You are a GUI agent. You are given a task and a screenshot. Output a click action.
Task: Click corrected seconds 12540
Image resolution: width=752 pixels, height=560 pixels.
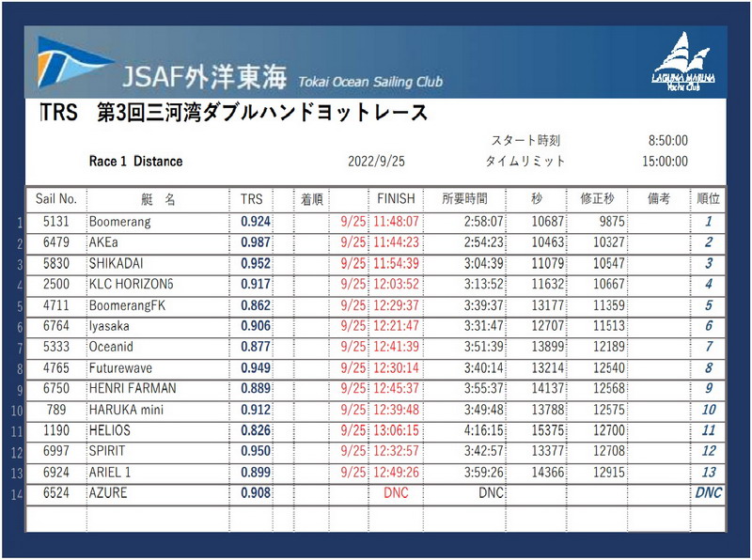[609, 367]
